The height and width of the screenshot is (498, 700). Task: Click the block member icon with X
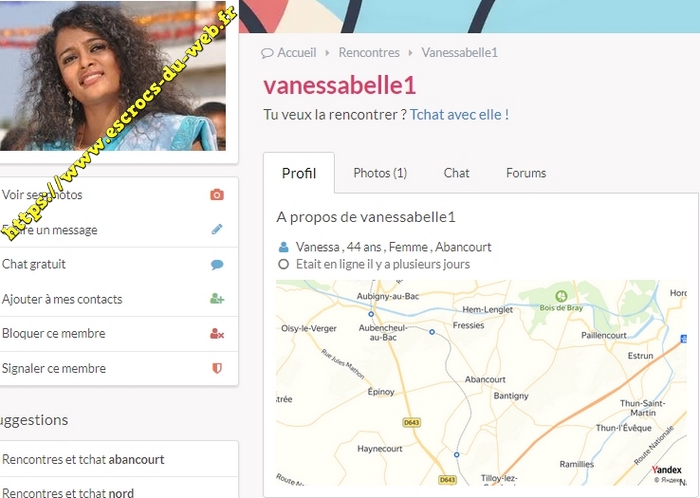pos(217,333)
